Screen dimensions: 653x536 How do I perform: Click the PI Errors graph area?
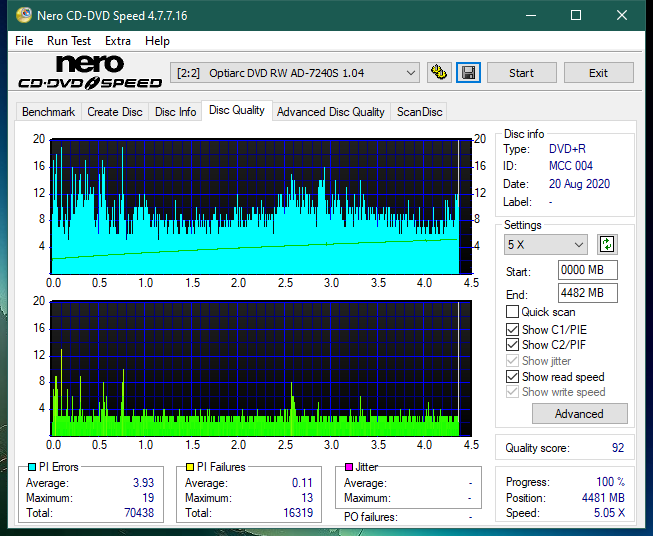(261, 206)
